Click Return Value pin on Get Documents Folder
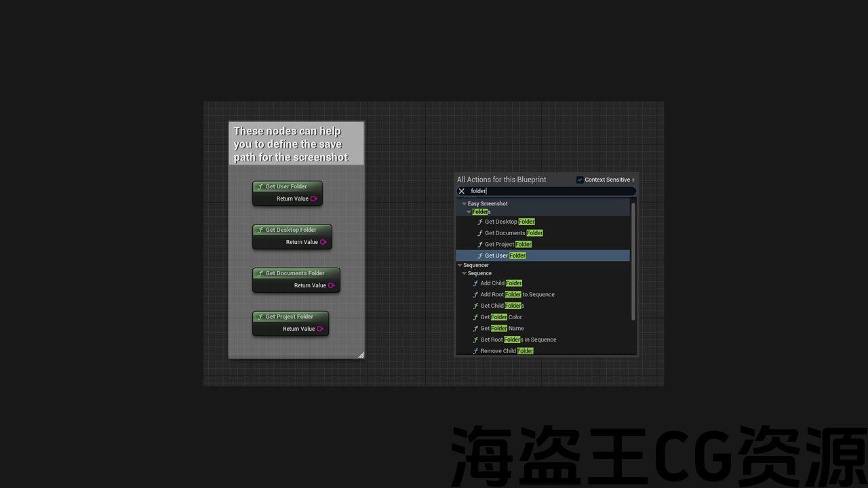The image size is (868, 488). tap(332, 285)
